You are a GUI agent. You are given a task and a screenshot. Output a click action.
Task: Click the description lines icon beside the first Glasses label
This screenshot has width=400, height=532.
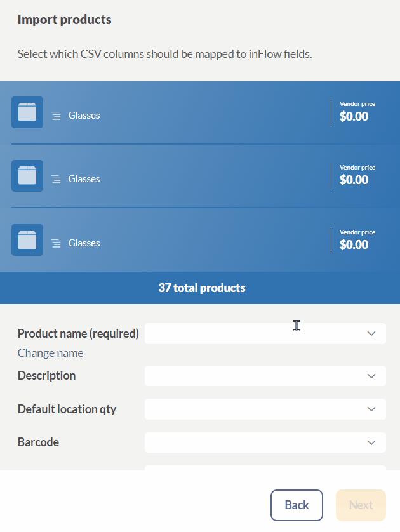point(56,116)
